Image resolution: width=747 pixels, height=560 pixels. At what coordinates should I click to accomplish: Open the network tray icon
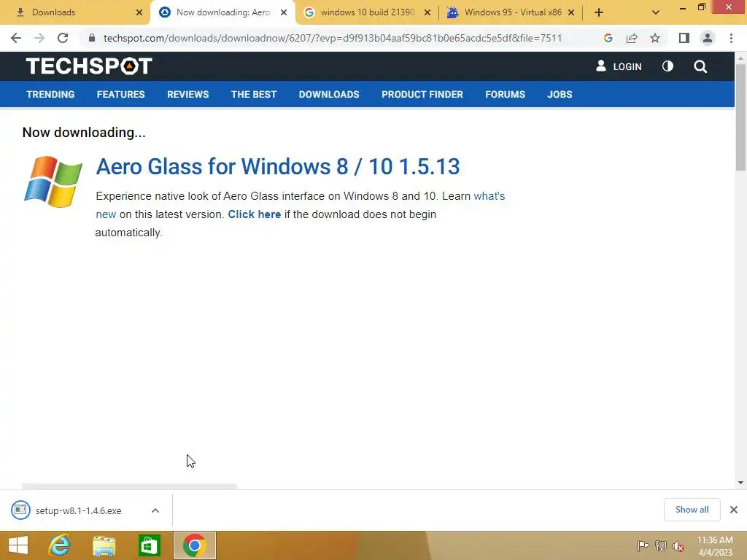point(661,545)
